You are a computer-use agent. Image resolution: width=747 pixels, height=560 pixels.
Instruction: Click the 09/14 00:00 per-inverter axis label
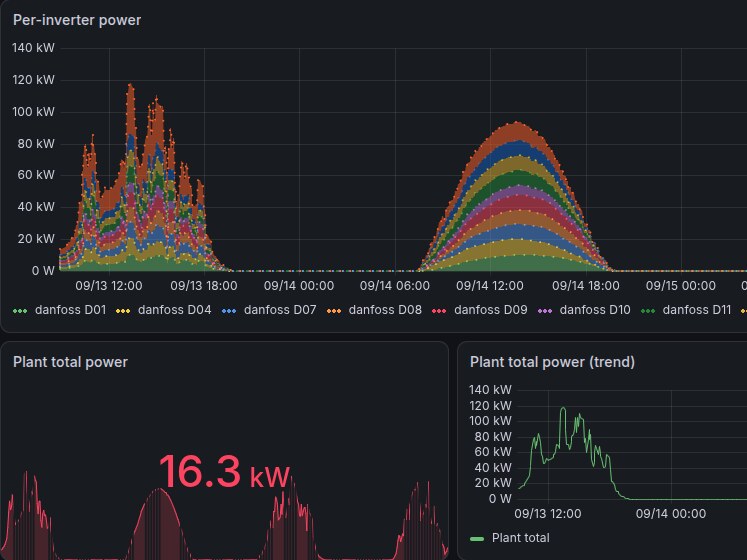click(299, 285)
